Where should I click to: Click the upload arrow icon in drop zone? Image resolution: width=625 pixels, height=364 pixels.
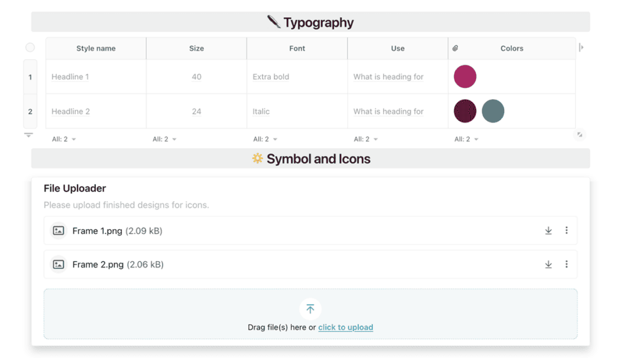click(x=310, y=309)
